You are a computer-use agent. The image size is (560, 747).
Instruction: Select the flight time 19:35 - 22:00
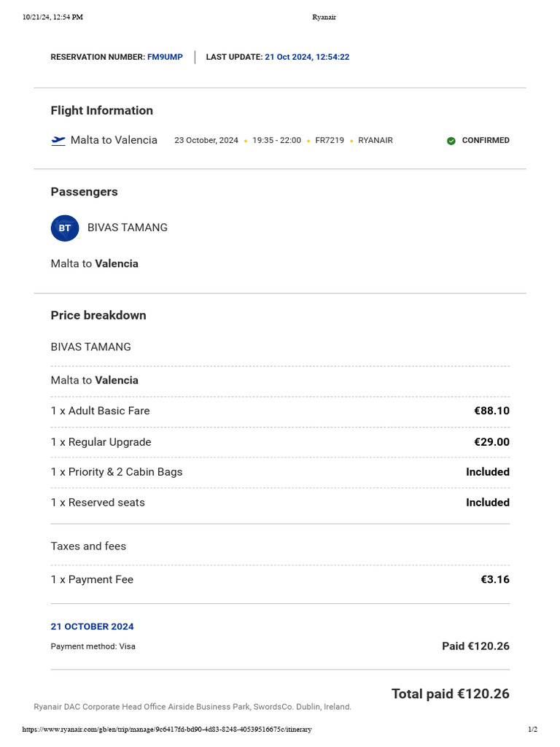pyautogui.click(x=276, y=141)
